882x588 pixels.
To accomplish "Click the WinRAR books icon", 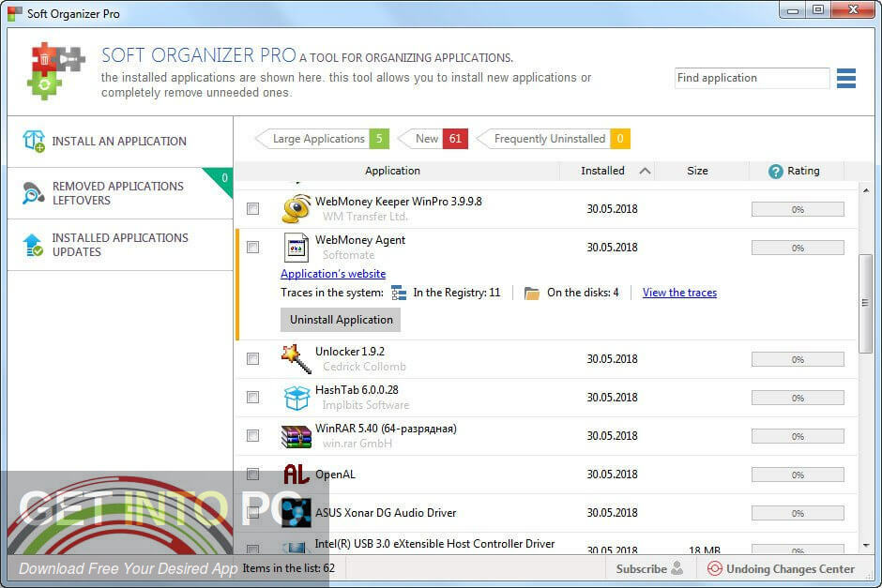I will [296, 437].
